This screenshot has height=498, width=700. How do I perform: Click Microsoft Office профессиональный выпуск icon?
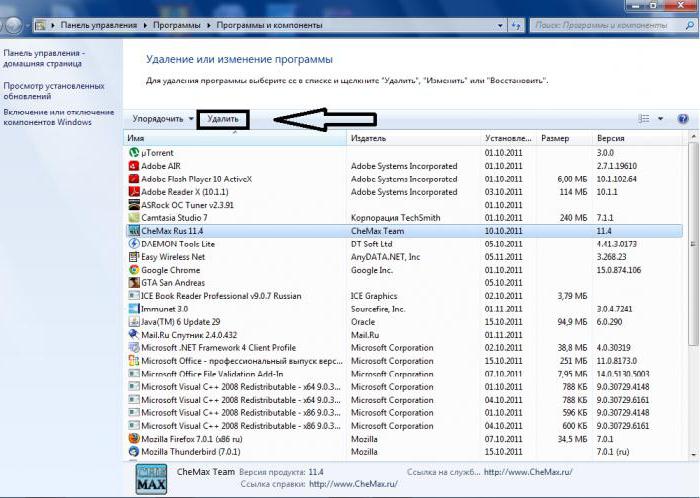tap(133, 361)
